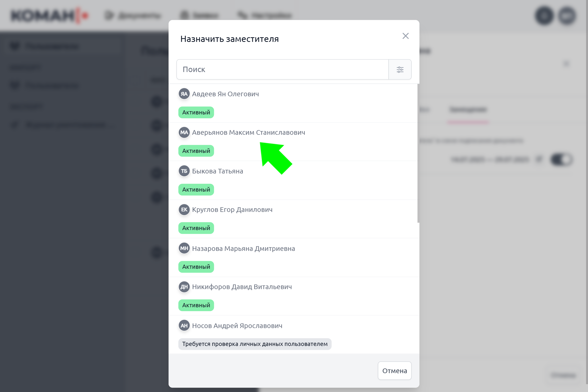Image resolution: width=588 pixels, height=392 pixels.
Task: Close the deputy assignment dialog
Action: click(405, 36)
